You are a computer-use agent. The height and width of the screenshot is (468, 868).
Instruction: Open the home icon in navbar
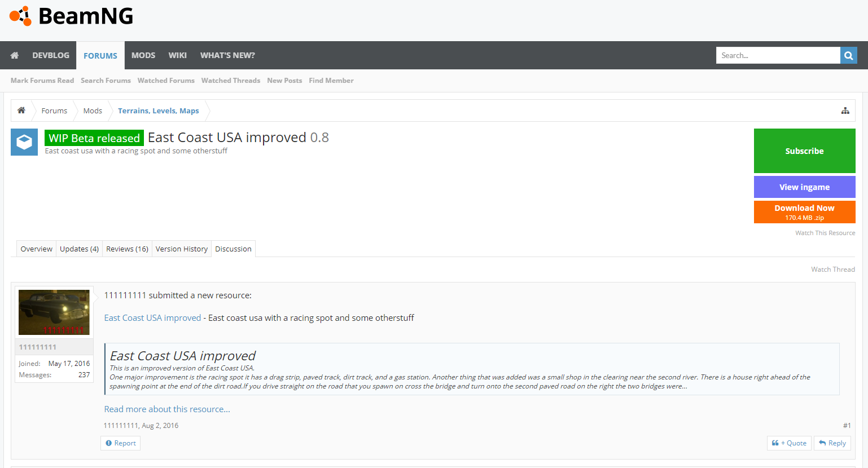(15, 55)
